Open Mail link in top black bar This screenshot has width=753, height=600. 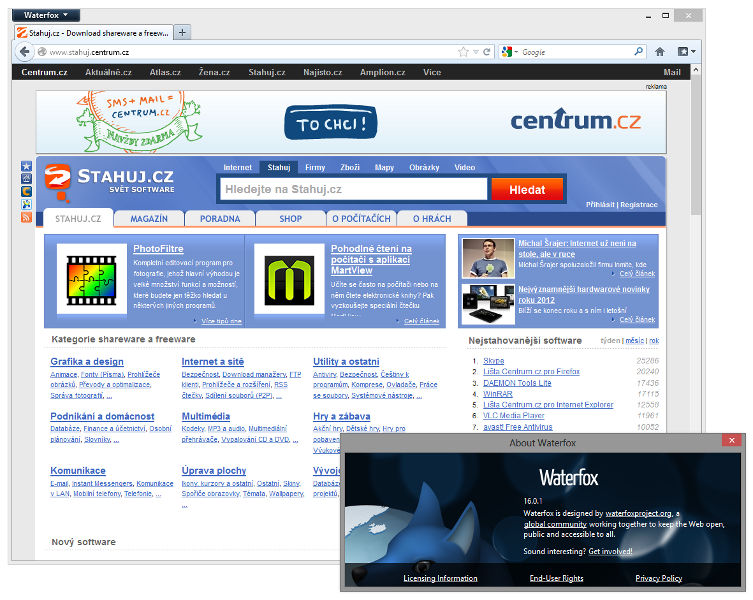click(672, 73)
